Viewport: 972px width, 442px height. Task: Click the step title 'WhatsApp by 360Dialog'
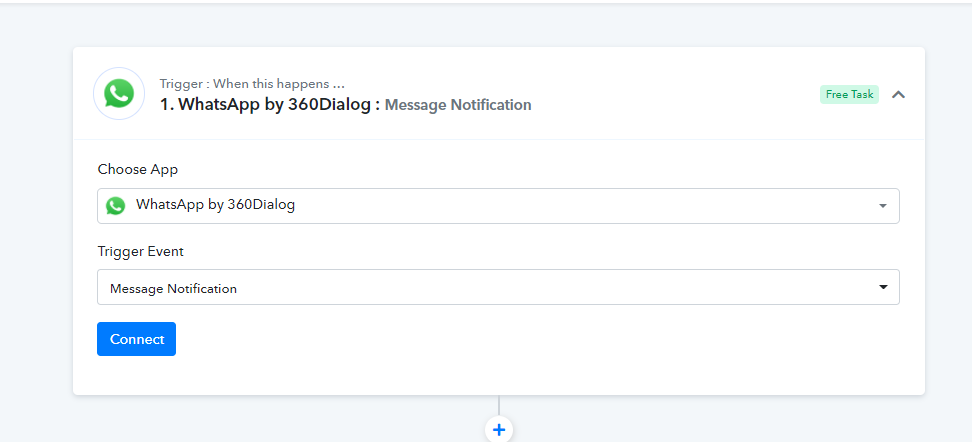pos(270,105)
